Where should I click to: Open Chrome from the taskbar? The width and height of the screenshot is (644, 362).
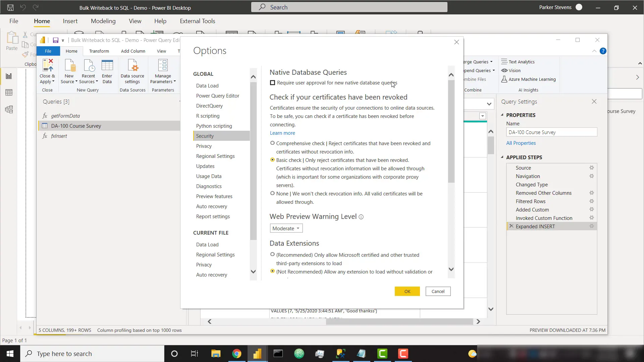(x=236, y=354)
